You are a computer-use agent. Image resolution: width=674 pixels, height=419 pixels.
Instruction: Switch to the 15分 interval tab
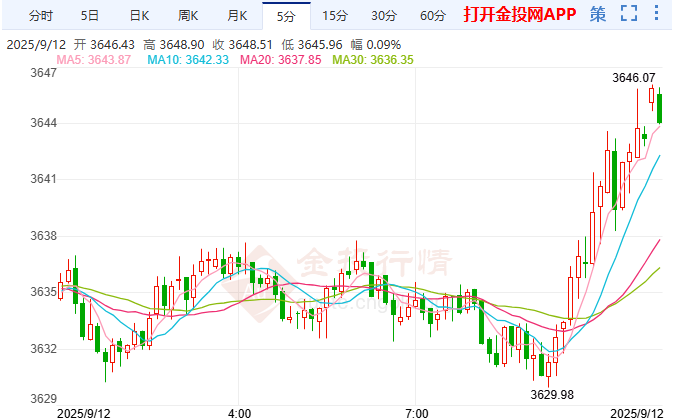coord(335,16)
